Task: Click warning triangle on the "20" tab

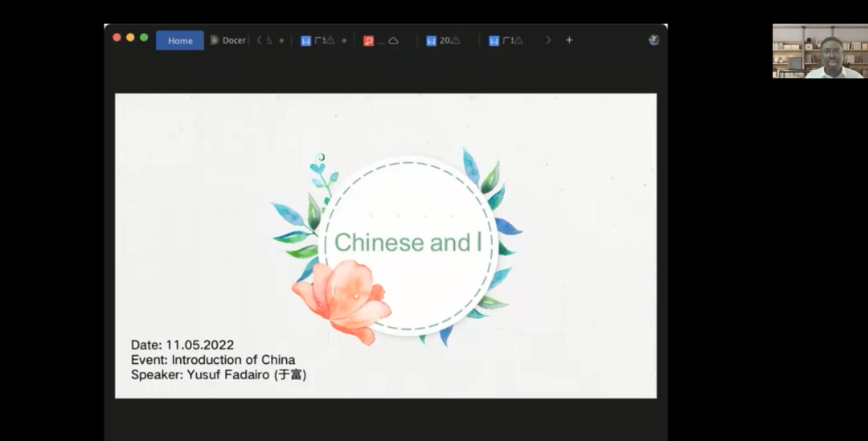Action: (x=456, y=41)
